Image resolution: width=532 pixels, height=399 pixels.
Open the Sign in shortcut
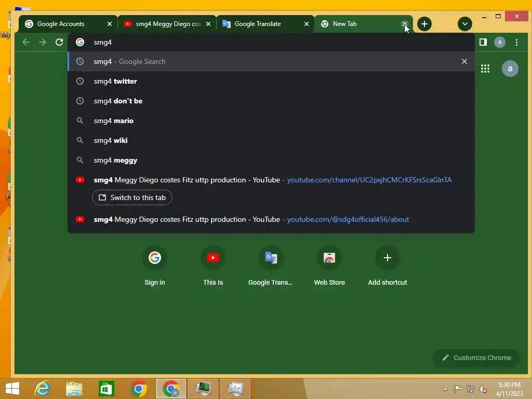click(x=155, y=267)
